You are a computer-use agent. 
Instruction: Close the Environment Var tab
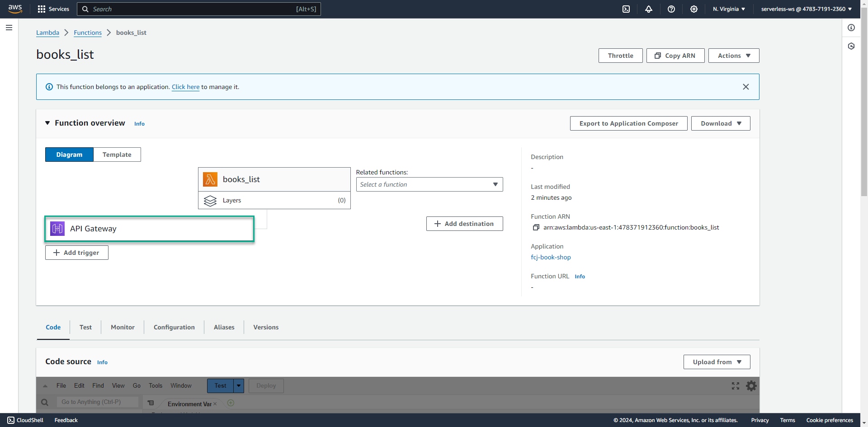215,404
